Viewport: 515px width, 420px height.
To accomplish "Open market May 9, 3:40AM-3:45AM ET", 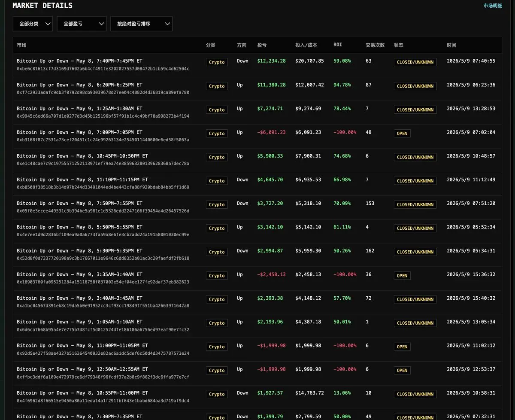I will (79, 298).
